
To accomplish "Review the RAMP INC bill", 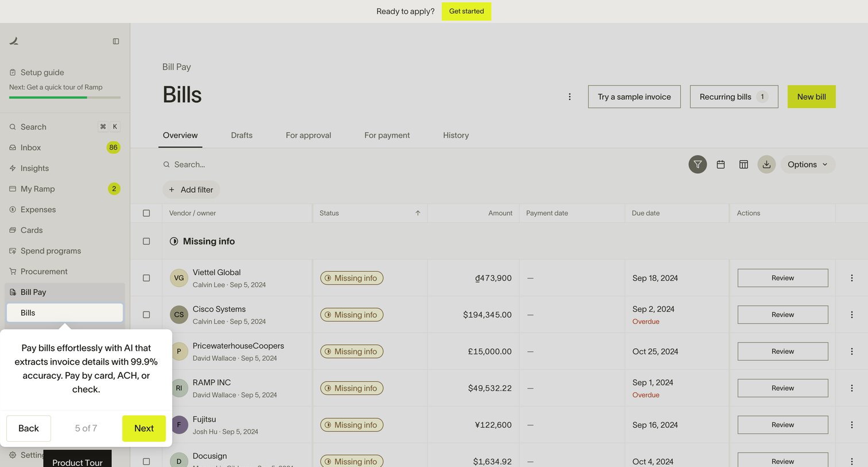I will [x=783, y=388].
